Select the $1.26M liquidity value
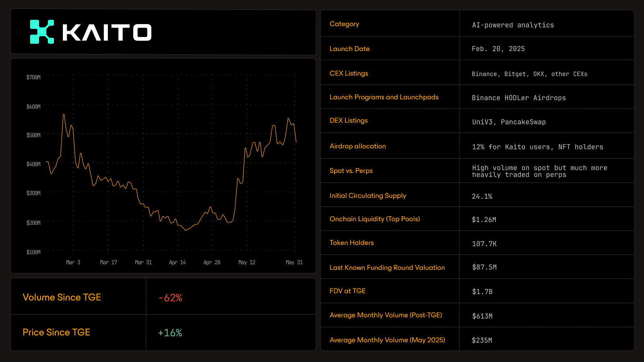The image size is (644, 362). [484, 220]
